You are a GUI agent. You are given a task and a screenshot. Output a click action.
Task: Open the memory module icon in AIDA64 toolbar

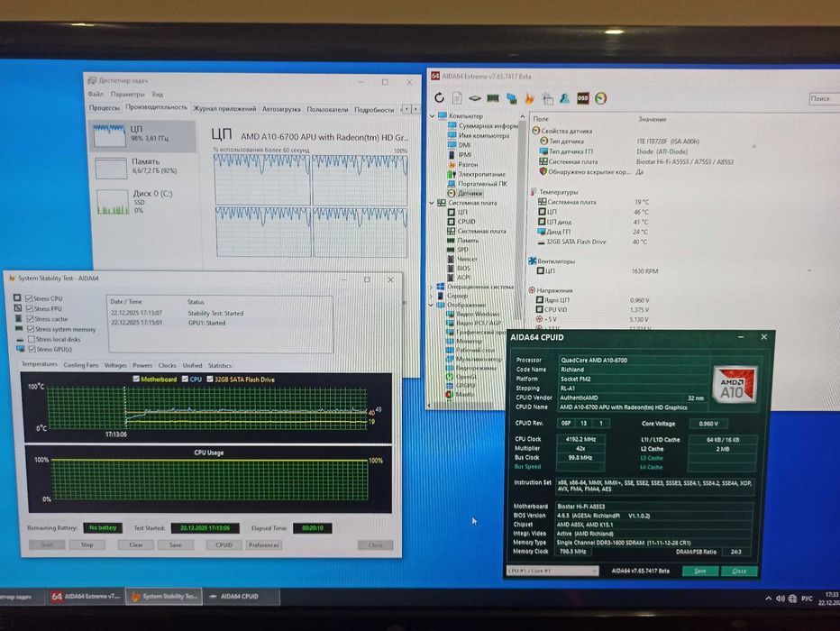pos(493,98)
